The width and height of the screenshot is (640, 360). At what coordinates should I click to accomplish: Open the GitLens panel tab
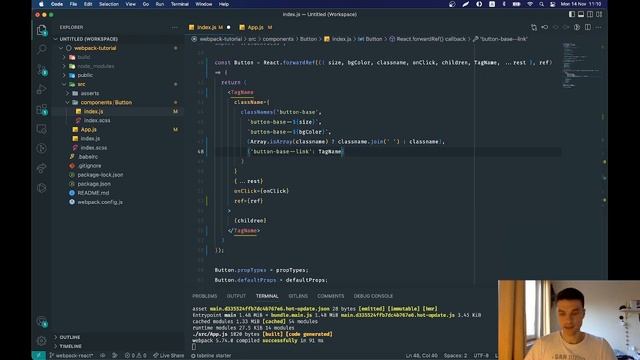click(298, 296)
